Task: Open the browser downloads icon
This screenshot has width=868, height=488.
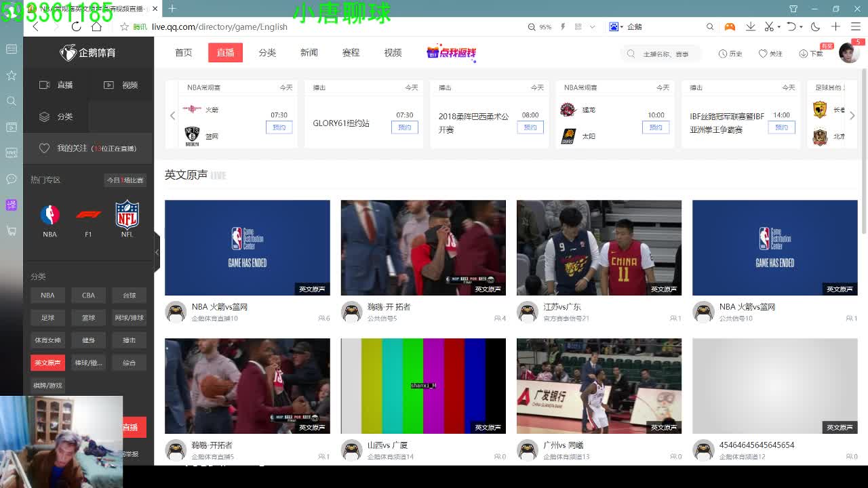Action: (751, 26)
